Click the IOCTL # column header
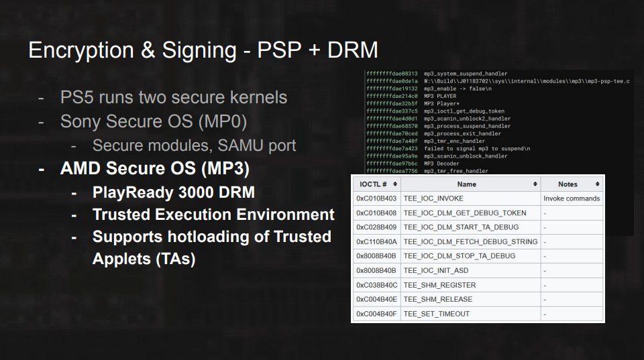This screenshot has height=360, width=644. point(377,184)
